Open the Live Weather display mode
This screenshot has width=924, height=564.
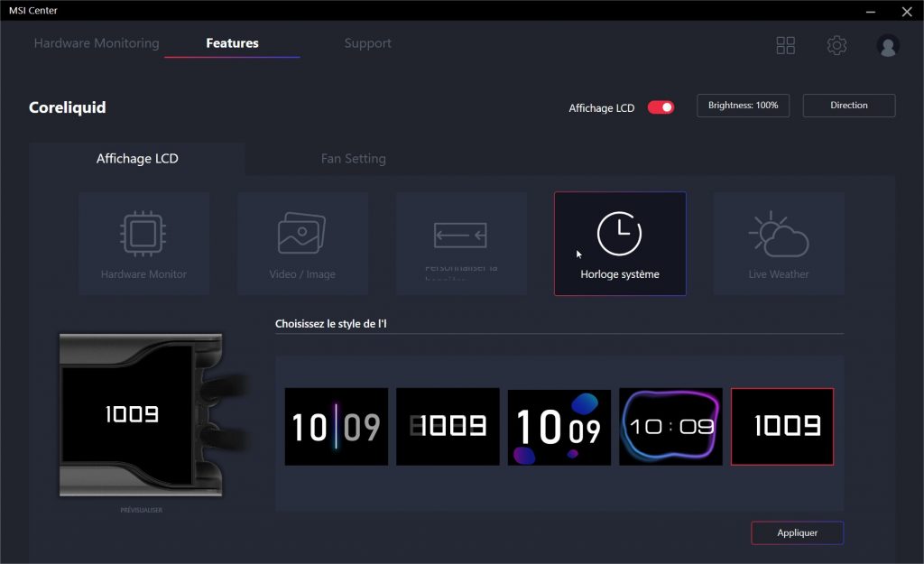point(779,244)
